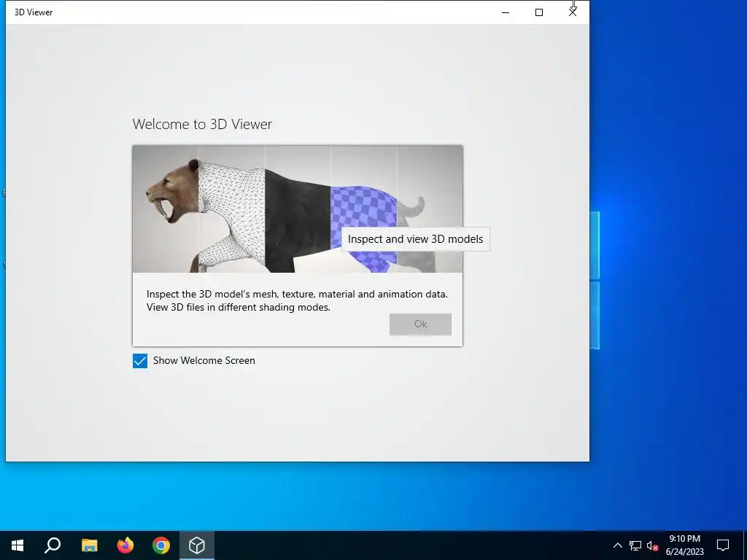This screenshot has height=560, width=747.
Task: Click the 'Inspect the 3D model's mesh' description
Action: pos(297,300)
